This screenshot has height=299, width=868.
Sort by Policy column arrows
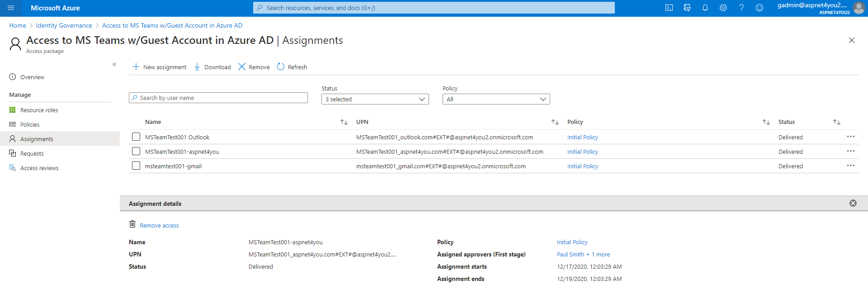pos(766,122)
